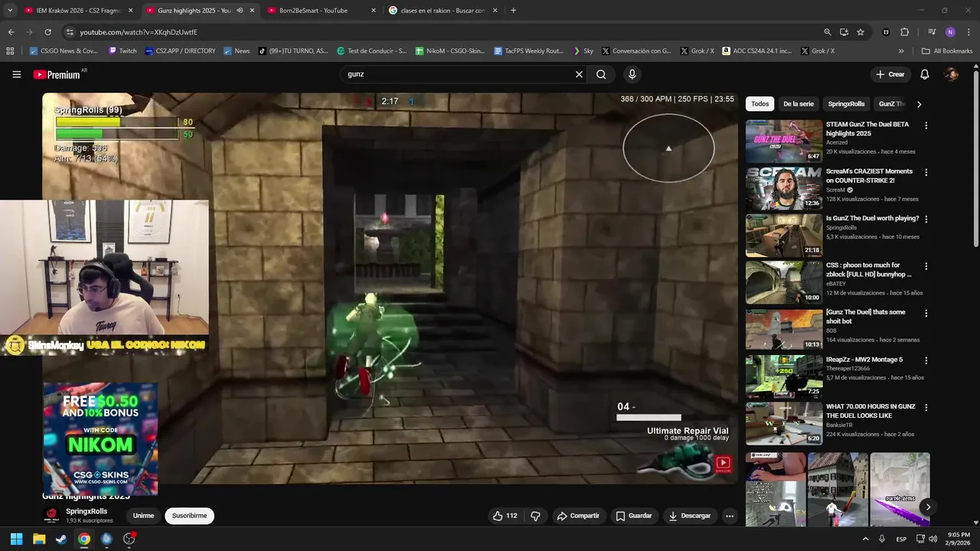980x551 pixels.
Task: Mute the Gunz highlights tab audio
Action: [240, 11]
